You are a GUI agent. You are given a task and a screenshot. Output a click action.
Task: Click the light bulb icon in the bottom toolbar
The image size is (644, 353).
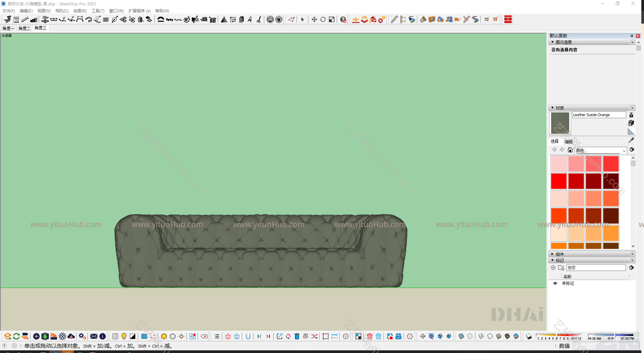tap(124, 336)
